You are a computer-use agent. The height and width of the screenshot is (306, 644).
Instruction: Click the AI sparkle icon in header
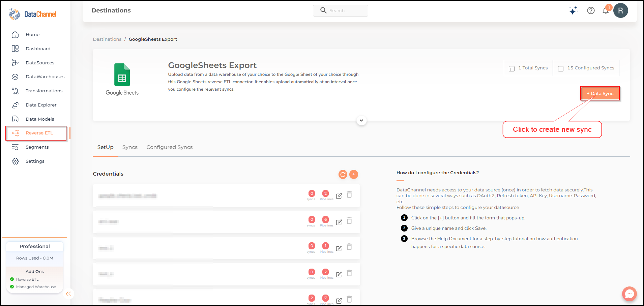[x=574, y=11]
